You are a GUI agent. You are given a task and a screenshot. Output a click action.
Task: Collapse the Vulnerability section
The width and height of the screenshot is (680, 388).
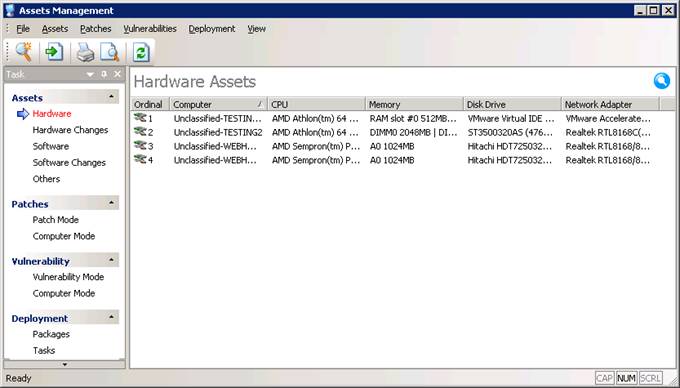point(111,260)
